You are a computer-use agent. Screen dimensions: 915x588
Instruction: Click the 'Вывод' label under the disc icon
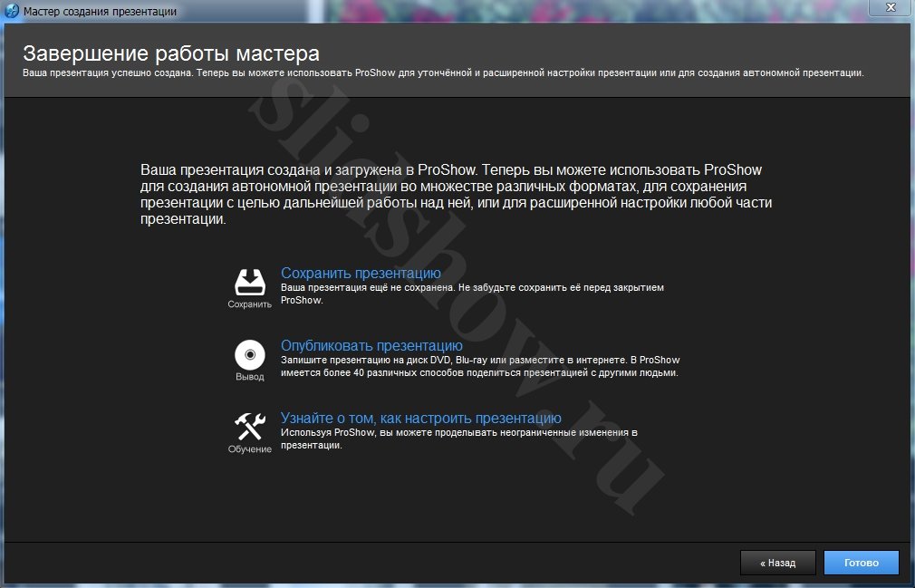click(x=250, y=377)
